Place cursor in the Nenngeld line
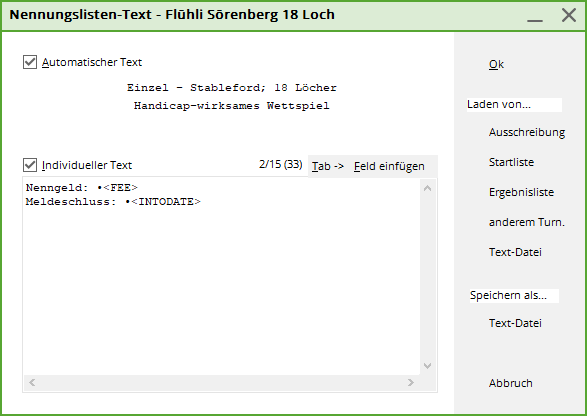 (82, 187)
